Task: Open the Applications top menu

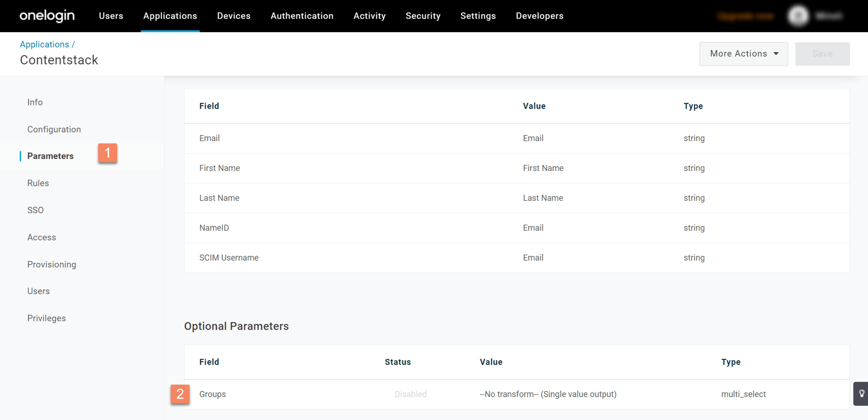Action: [170, 16]
